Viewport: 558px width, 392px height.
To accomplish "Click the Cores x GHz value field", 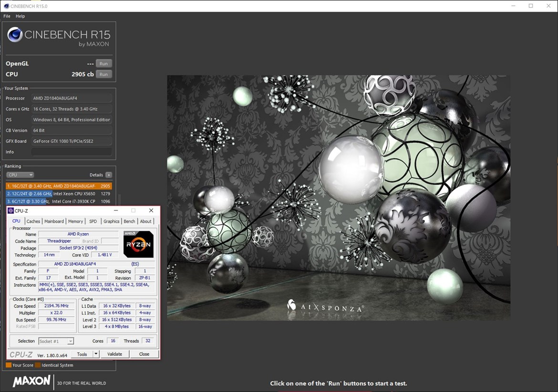I will [72, 109].
